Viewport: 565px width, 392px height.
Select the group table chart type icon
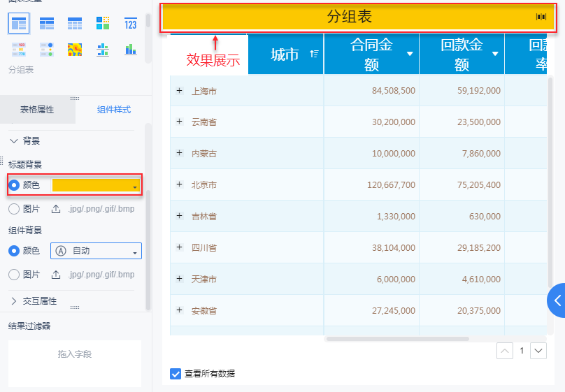click(x=19, y=23)
